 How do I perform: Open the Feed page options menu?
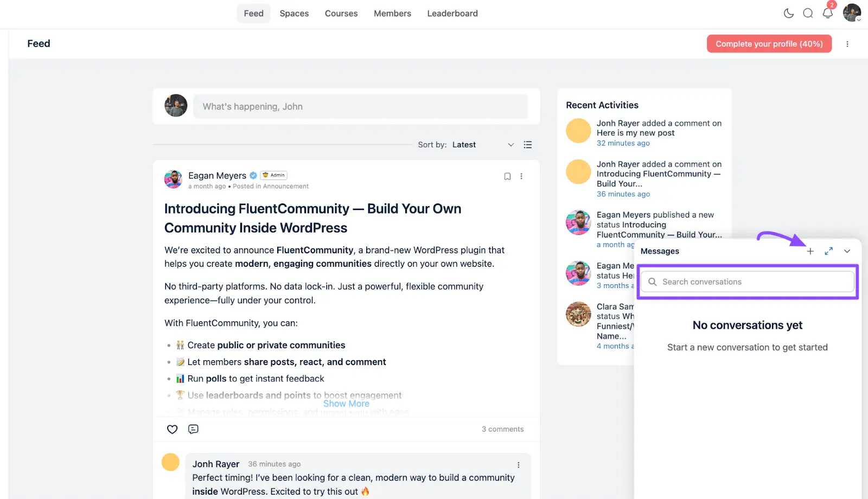(847, 44)
